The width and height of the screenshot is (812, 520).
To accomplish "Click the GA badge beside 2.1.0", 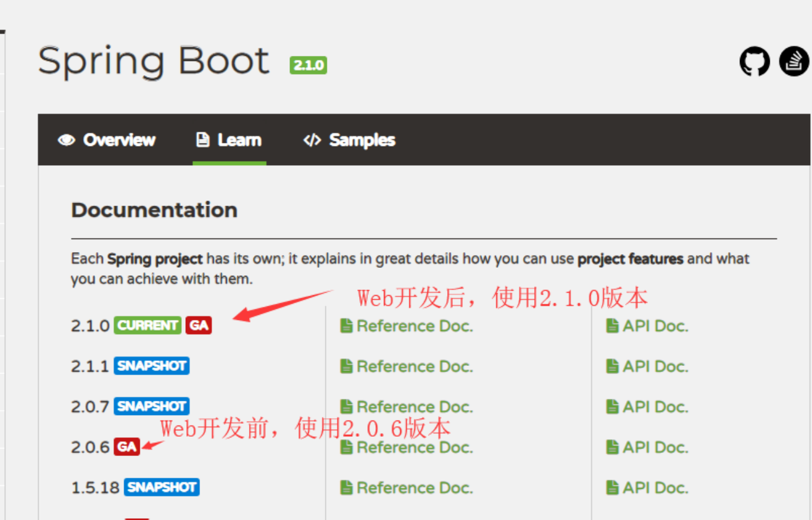I will pyautogui.click(x=198, y=326).
